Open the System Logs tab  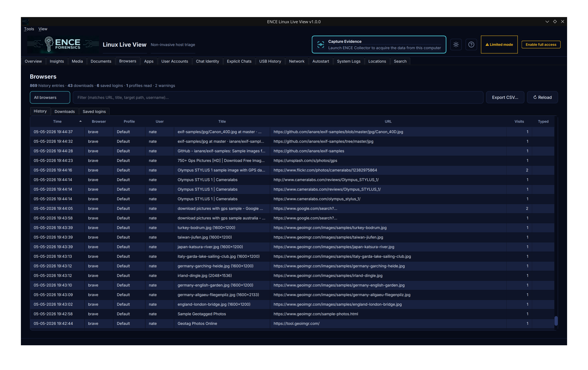pos(348,61)
